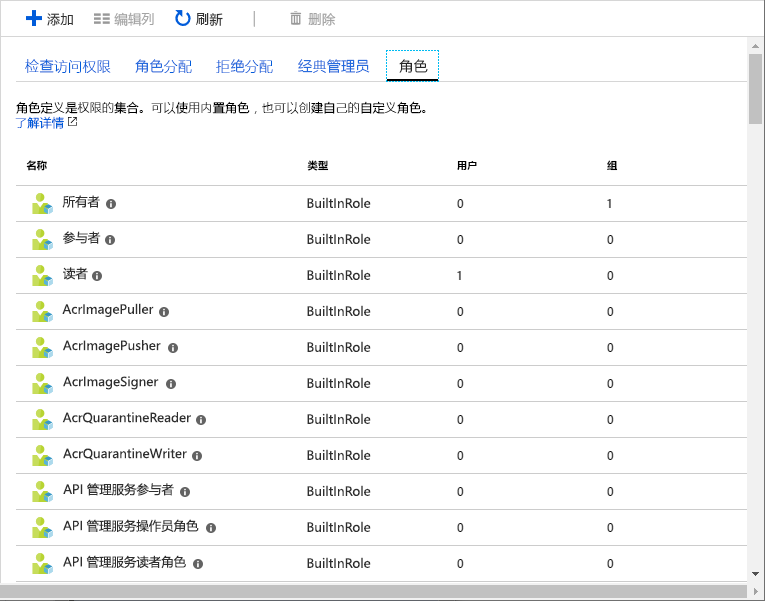
Task: Sort by 类型 column header
Action: click(318, 166)
